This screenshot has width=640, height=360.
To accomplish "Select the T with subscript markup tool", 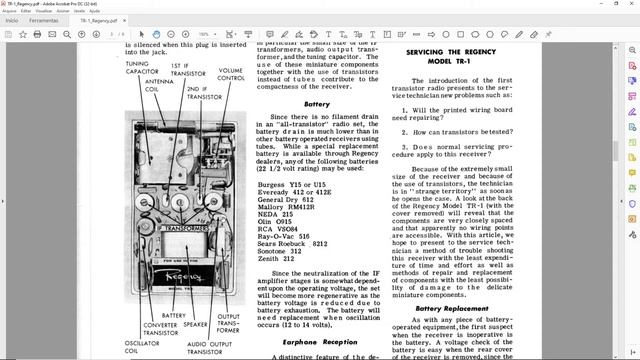I will [343, 35].
